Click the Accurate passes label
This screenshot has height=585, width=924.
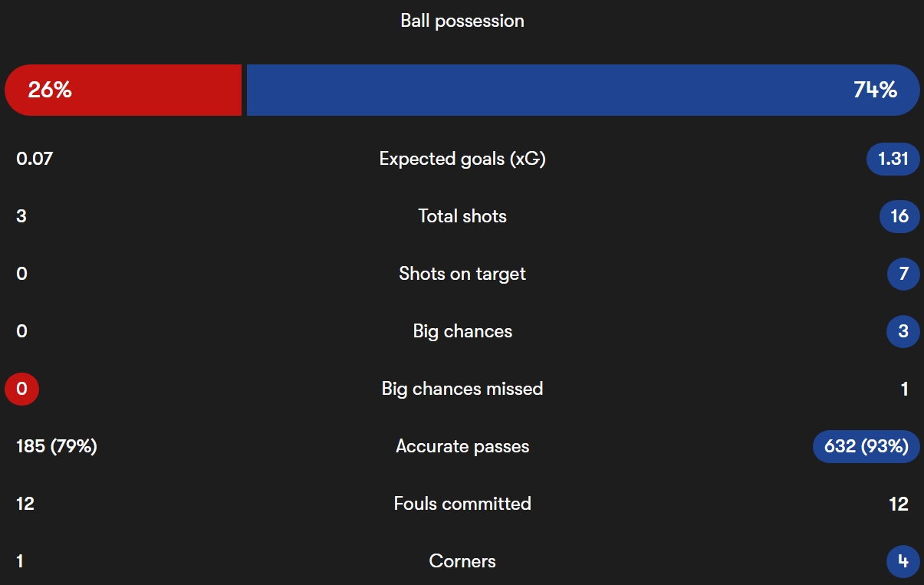pos(462,446)
